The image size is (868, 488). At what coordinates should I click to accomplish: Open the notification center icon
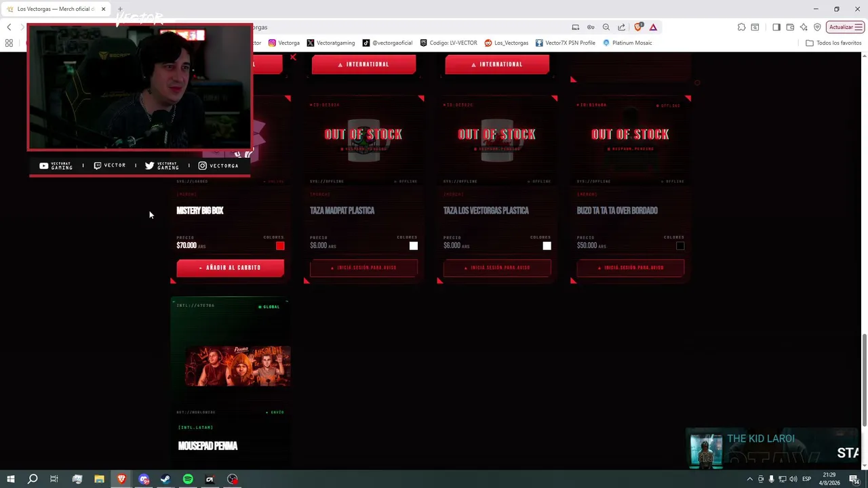[854, 479]
